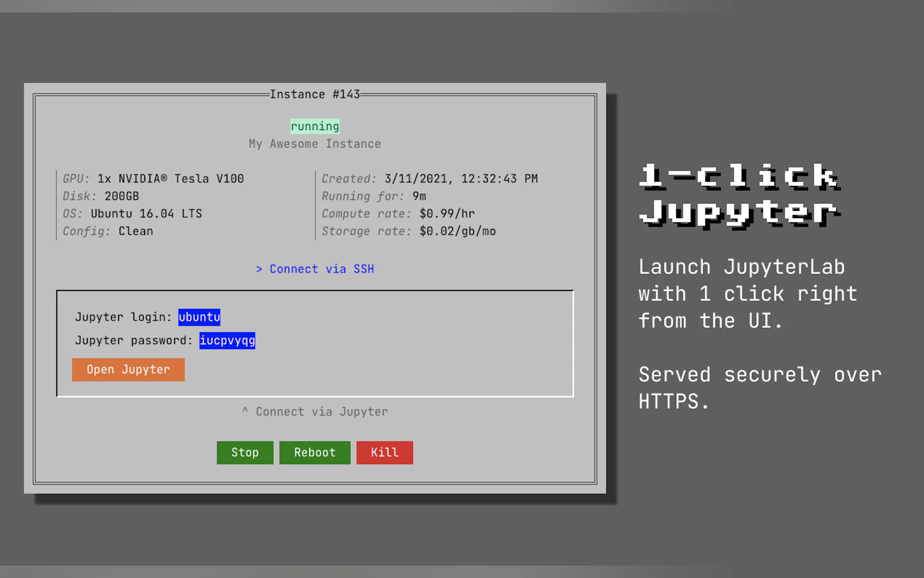The image size is (924, 578).
Task: Click the Compute rate $0.99/hr value
Action: click(447, 213)
